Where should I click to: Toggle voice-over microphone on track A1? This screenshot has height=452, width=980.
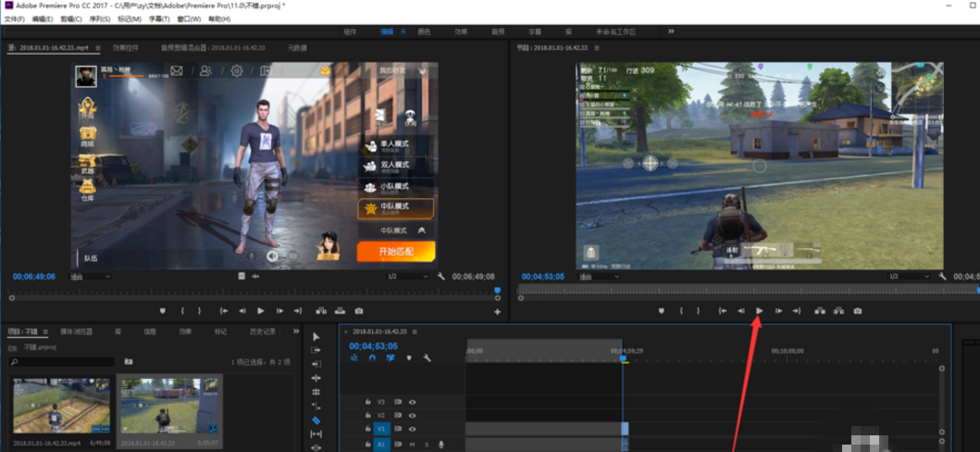click(x=440, y=445)
